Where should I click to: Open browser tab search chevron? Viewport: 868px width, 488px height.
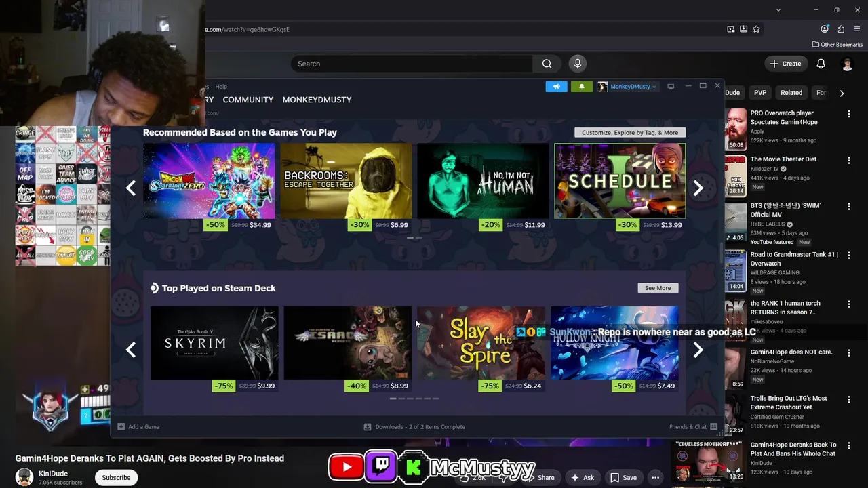coord(778,9)
